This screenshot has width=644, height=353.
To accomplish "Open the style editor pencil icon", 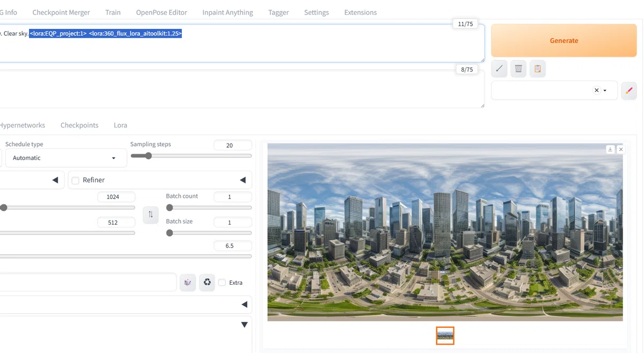I will pos(629,90).
